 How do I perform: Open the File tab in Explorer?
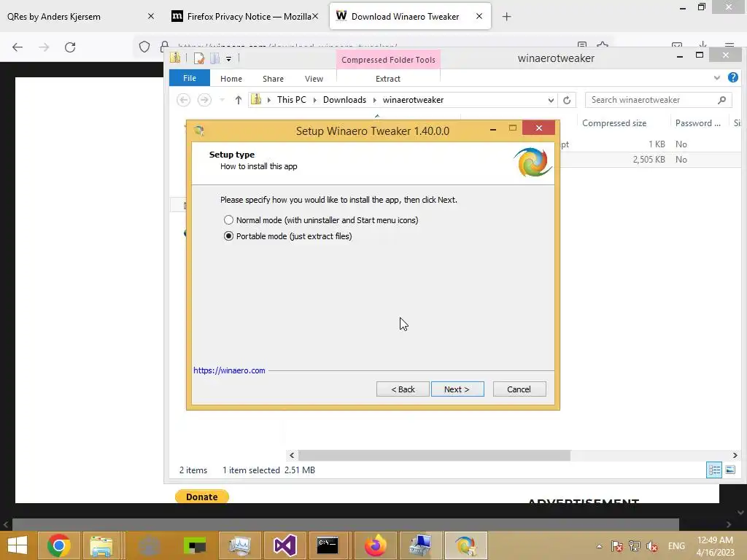point(190,78)
